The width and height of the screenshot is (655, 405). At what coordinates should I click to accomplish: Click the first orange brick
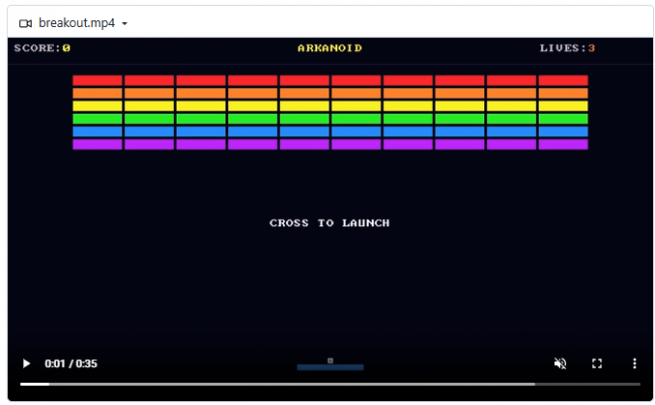[x=97, y=93]
